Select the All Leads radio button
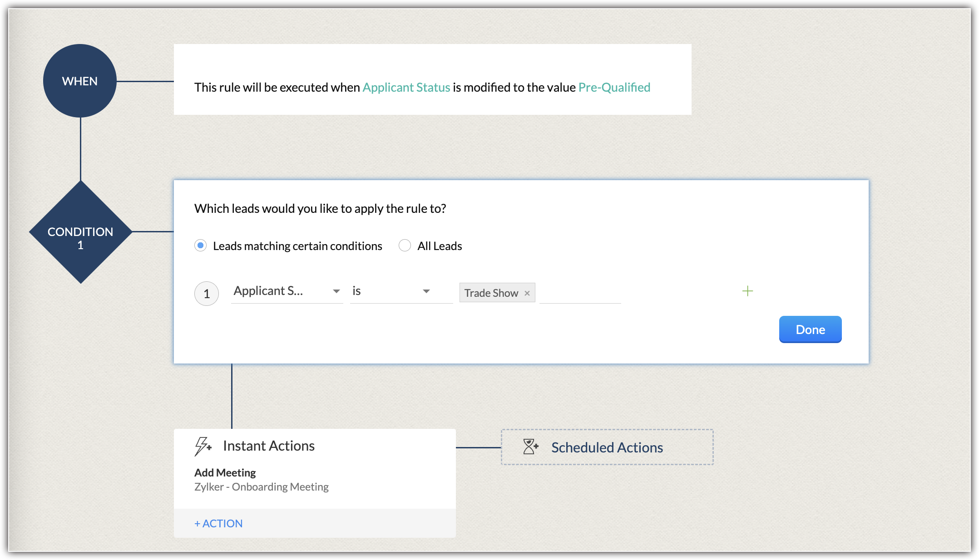The height and width of the screenshot is (560, 979). click(x=405, y=246)
